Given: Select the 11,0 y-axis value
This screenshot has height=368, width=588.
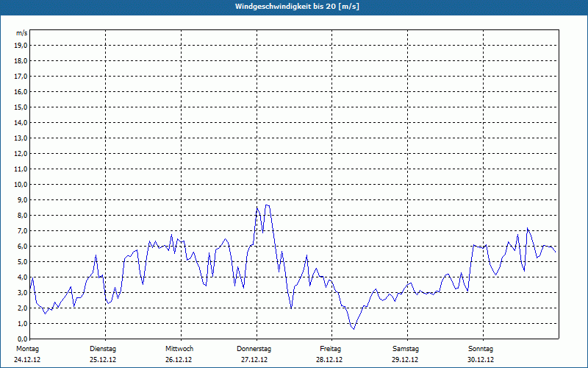Looking at the screenshot, I should 21,169.
